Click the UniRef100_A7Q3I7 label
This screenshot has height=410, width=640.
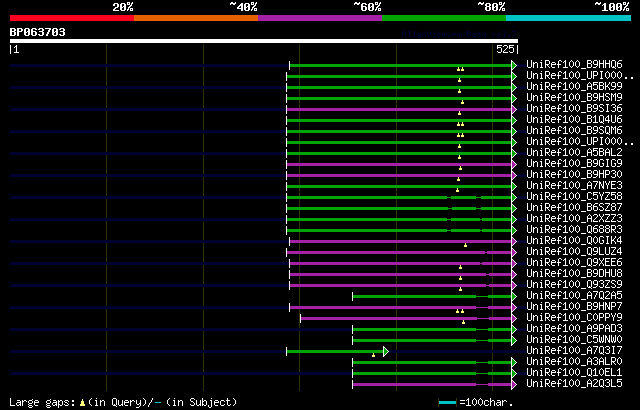click(x=574, y=351)
